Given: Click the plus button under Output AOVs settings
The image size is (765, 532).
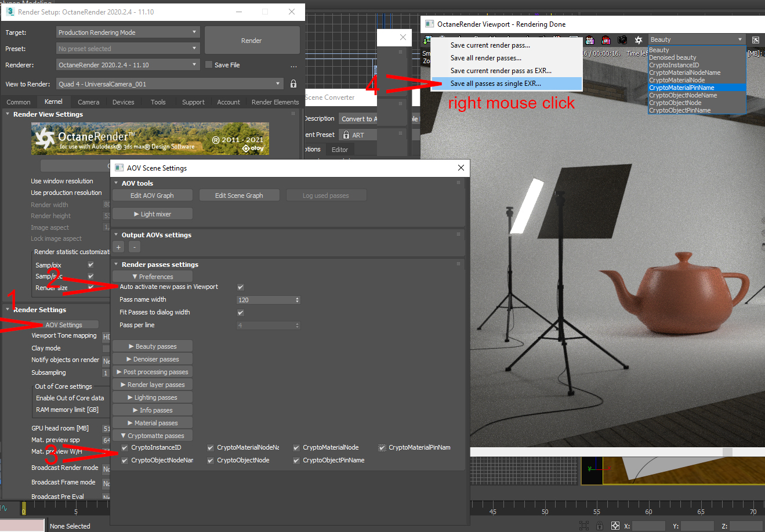Looking at the screenshot, I should coord(119,247).
